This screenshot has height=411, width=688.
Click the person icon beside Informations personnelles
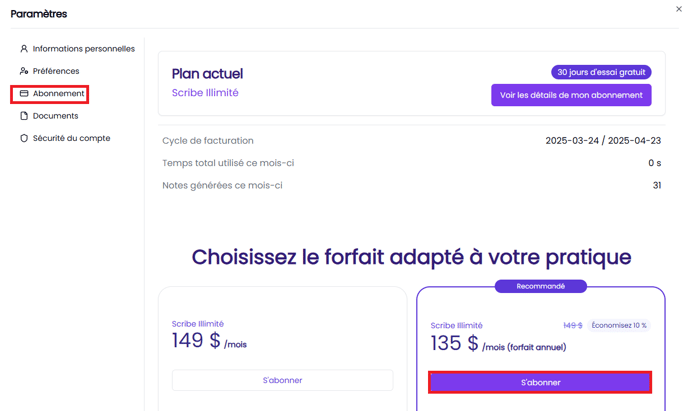[24, 49]
